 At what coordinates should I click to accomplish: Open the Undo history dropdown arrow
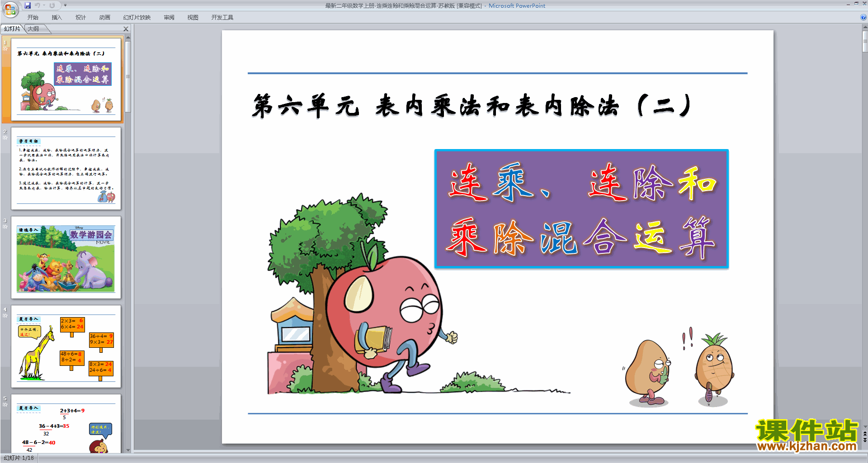click(x=44, y=5)
